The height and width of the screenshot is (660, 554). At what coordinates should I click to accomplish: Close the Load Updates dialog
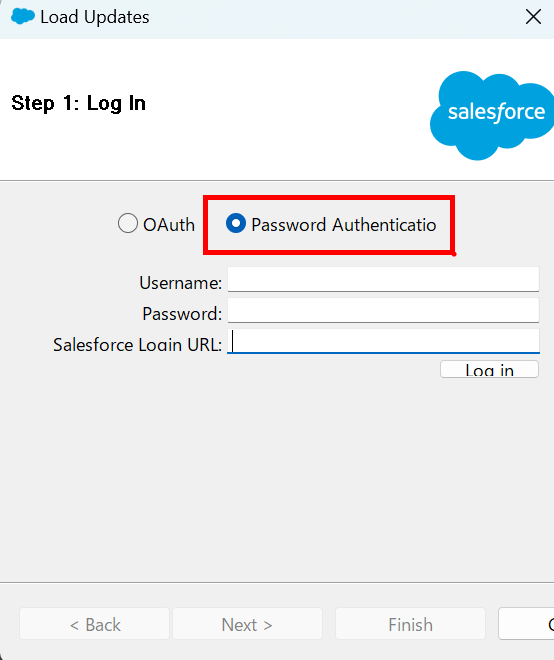click(x=533, y=17)
